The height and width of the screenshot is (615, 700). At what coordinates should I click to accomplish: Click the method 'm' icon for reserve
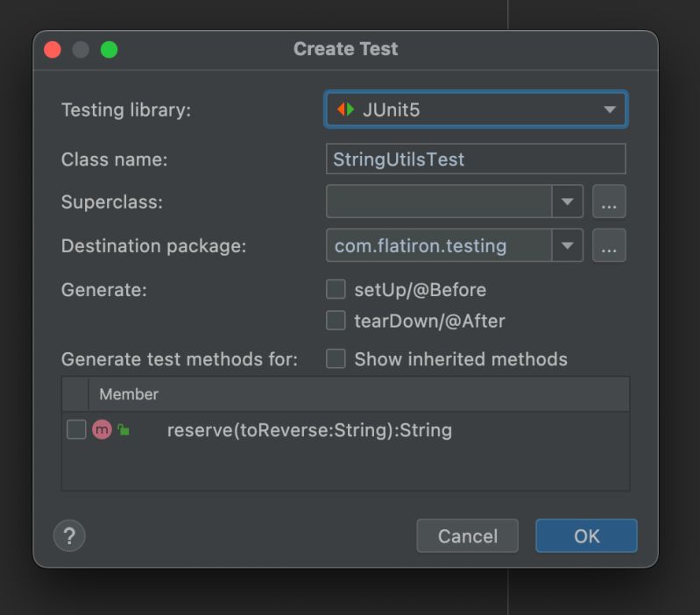click(102, 430)
